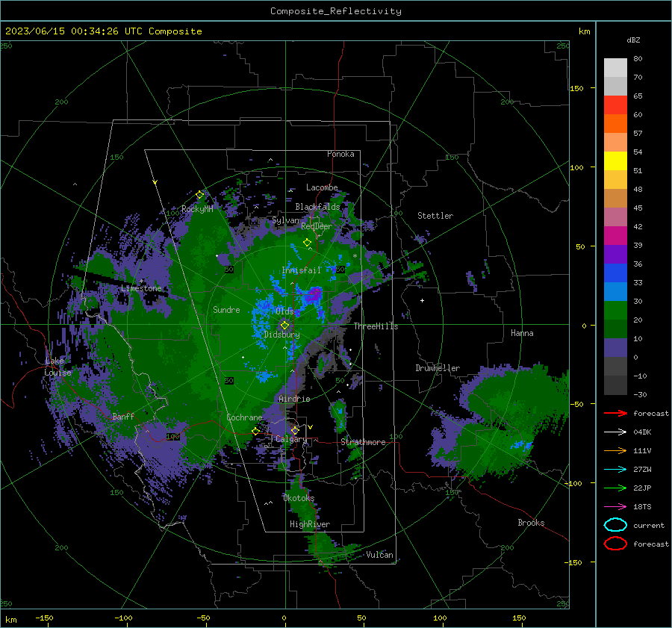672x628 pixels.
Task: Click yellow diamond marker above Calgary label
Action: [295, 430]
